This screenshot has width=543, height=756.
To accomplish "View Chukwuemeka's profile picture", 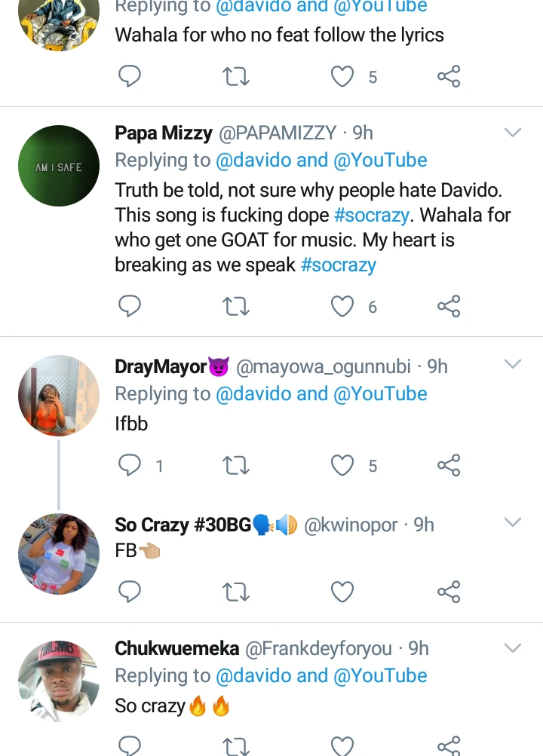I will [59, 681].
